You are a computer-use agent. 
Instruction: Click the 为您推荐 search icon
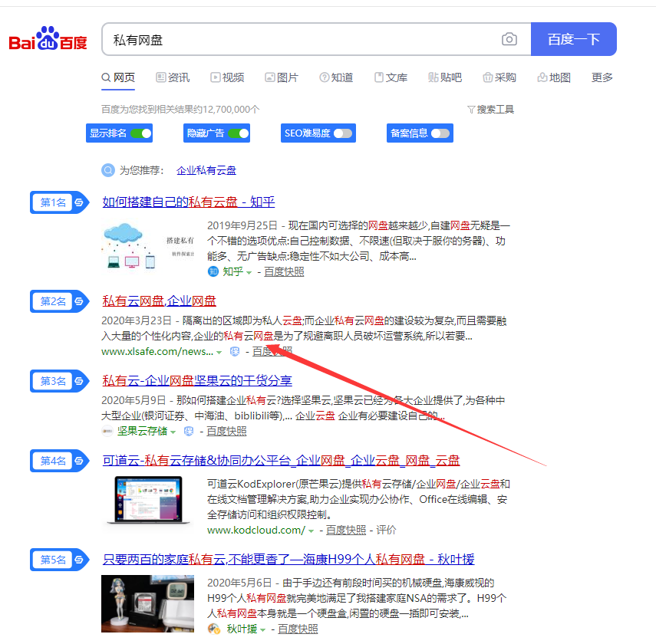[x=108, y=170]
